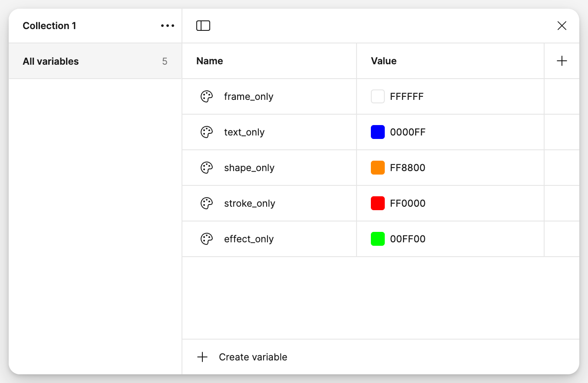Viewport: 588px width, 383px height.
Task: Click the palette icon for text_only
Action: tap(207, 132)
